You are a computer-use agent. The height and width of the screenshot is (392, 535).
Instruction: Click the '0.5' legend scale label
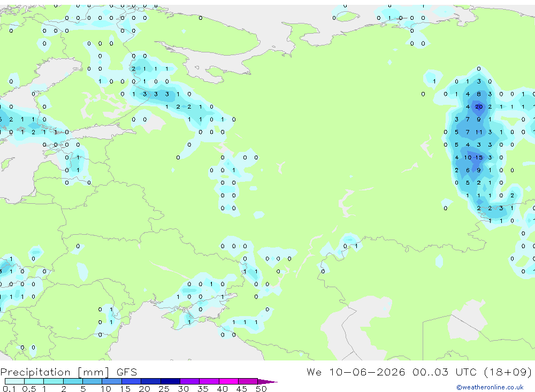29,389
